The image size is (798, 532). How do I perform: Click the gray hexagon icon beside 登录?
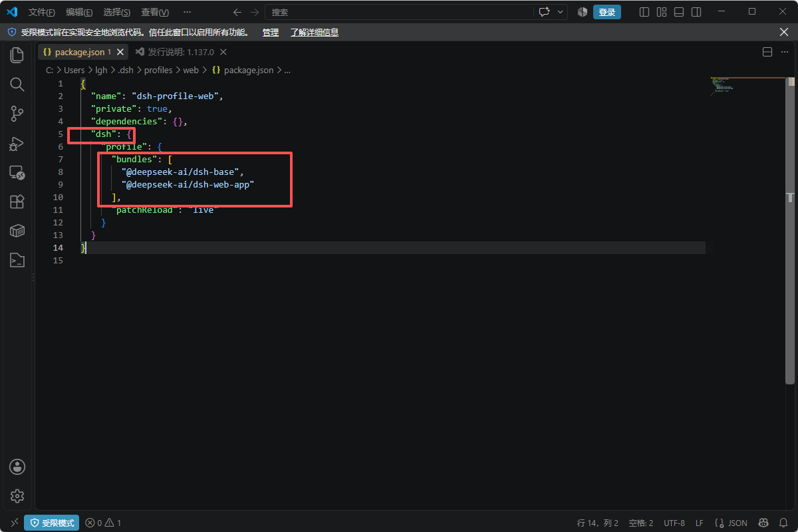point(583,12)
